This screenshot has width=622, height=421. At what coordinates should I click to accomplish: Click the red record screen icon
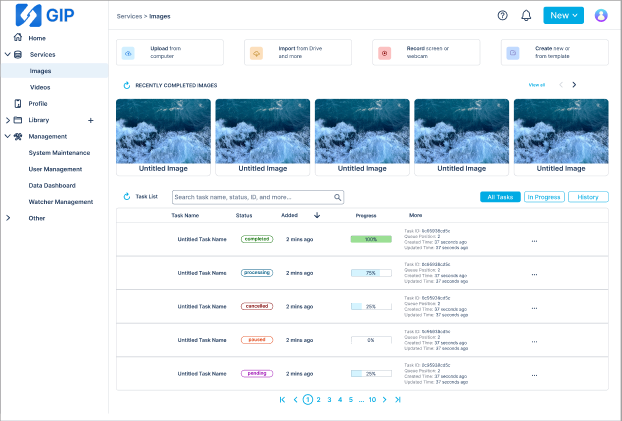384,53
